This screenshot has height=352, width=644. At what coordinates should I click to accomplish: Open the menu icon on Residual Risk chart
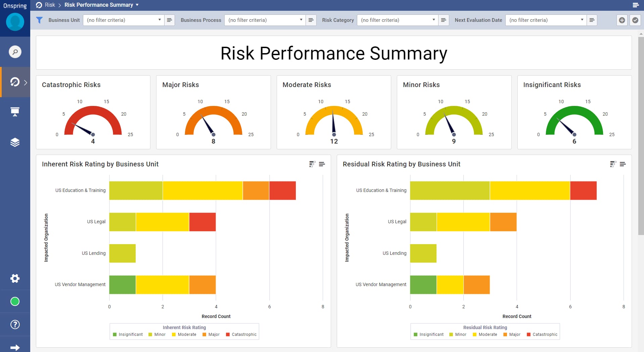(623, 164)
